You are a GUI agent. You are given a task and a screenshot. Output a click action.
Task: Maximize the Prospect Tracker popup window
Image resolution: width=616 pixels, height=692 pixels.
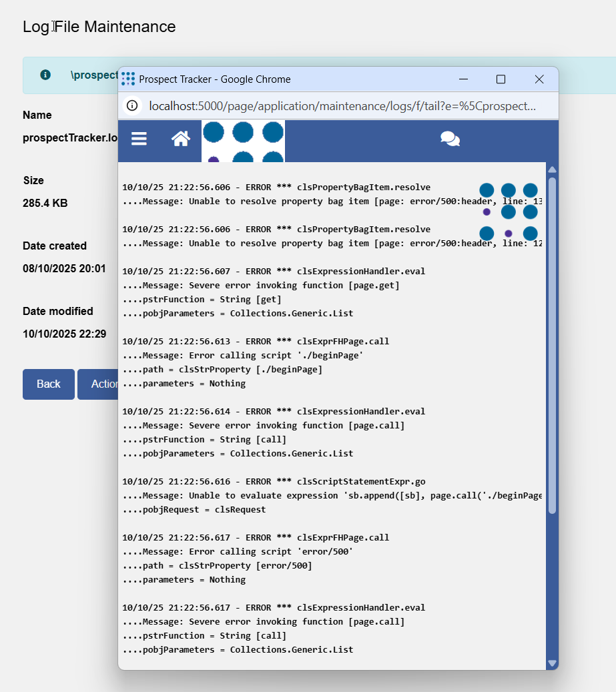501,79
